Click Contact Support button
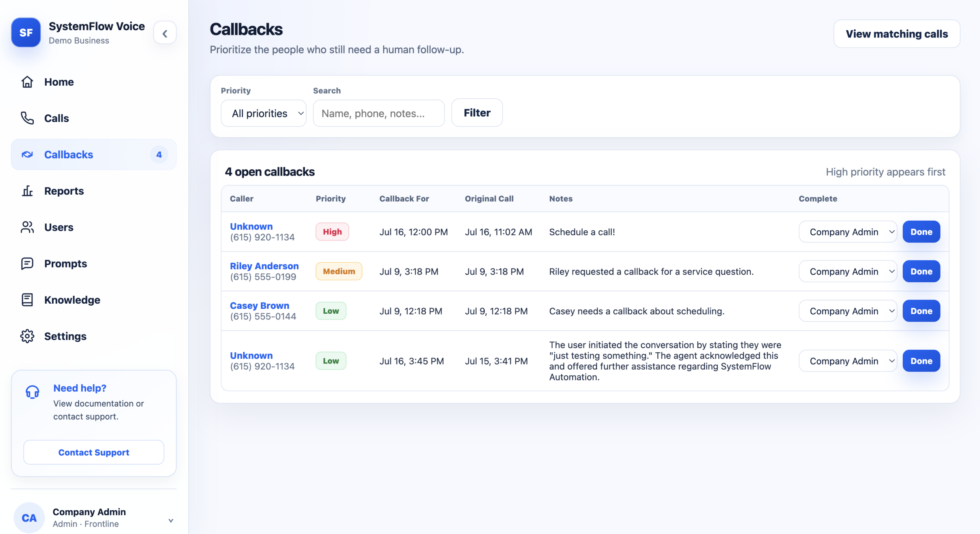The width and height of the screenshot is (980, 534). point(94,452)
